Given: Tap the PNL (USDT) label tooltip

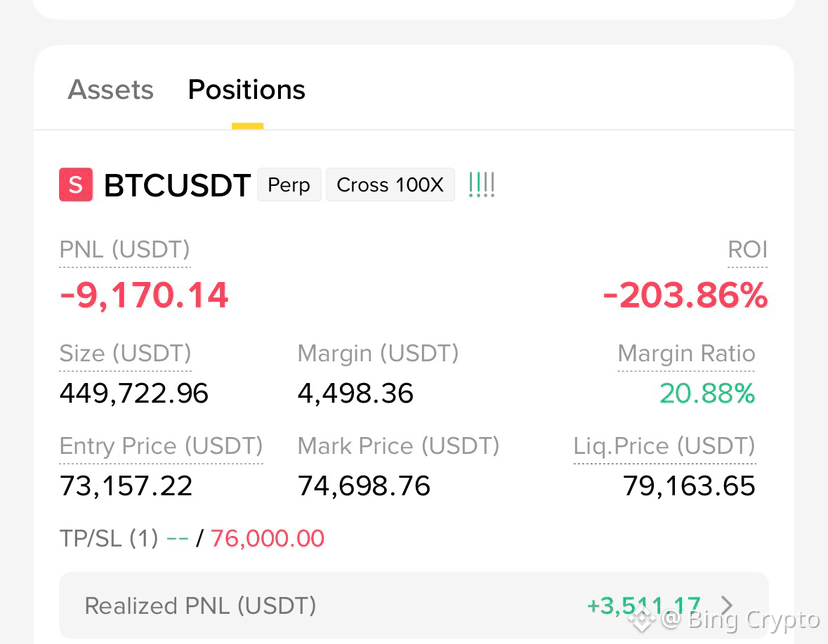Looking at the screenshot, I should pyautogui.click(x=125, y=250).
